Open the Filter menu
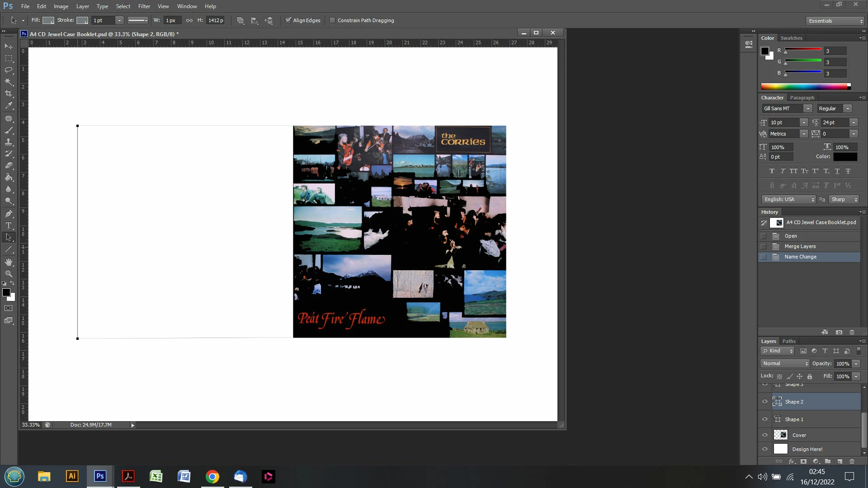The height and width of the screenshot is (488, 868). [144, 6]
